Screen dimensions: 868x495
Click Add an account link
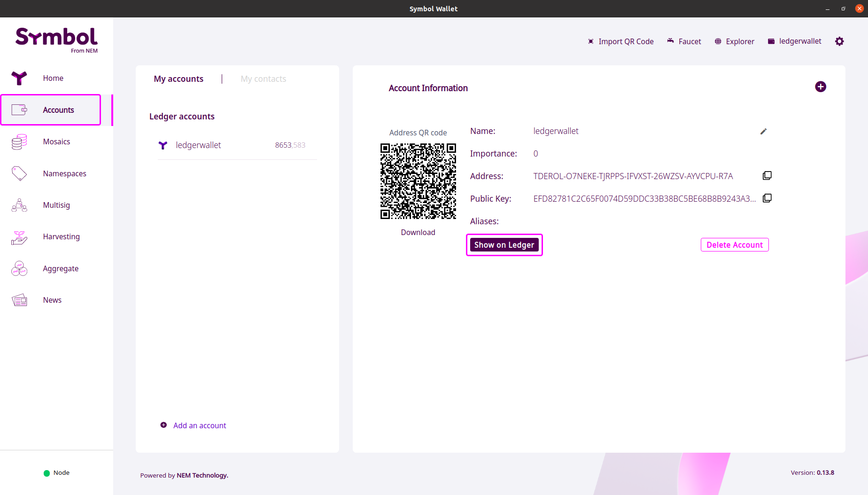coord(200,425)
